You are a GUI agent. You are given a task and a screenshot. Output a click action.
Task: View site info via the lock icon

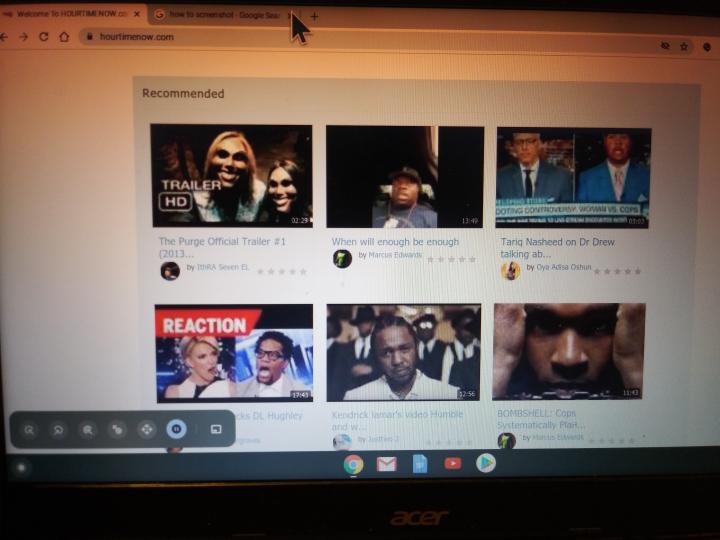point(90,37)
